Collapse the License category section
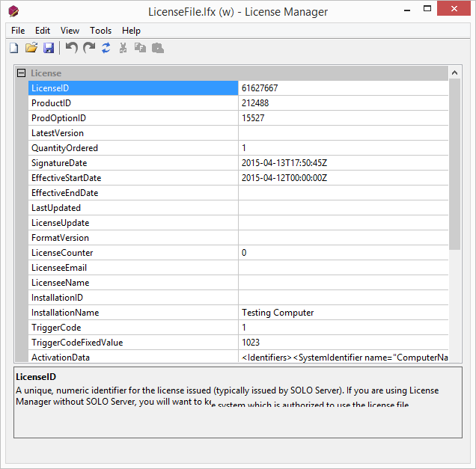This screenshot has width=476, height=469. tap(21, 73)
